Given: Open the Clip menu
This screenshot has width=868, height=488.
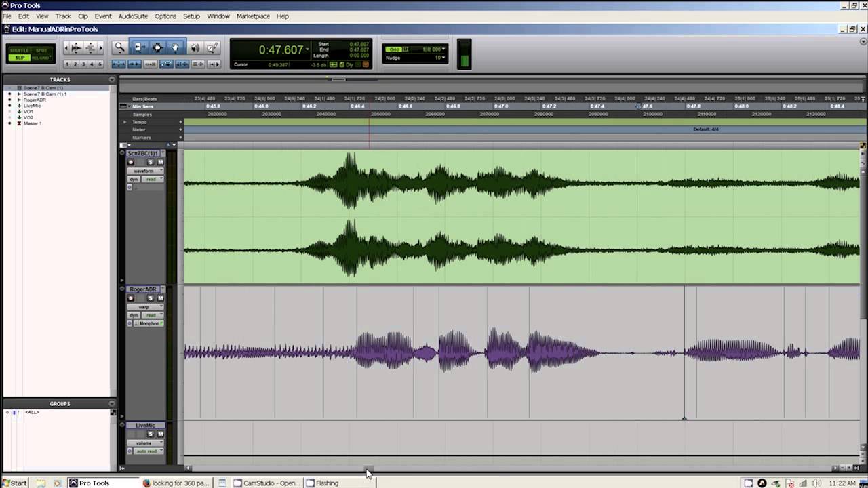Looking at the screenshot, I should pos(83,16).
